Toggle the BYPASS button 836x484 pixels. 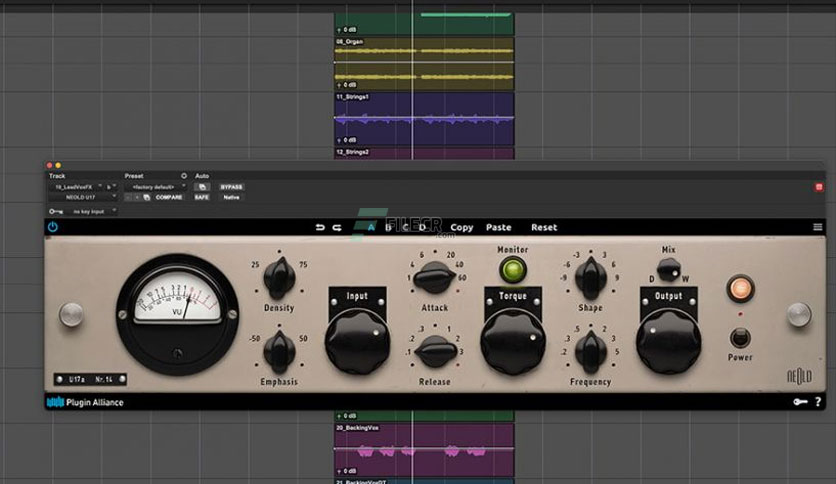(231, 187)
